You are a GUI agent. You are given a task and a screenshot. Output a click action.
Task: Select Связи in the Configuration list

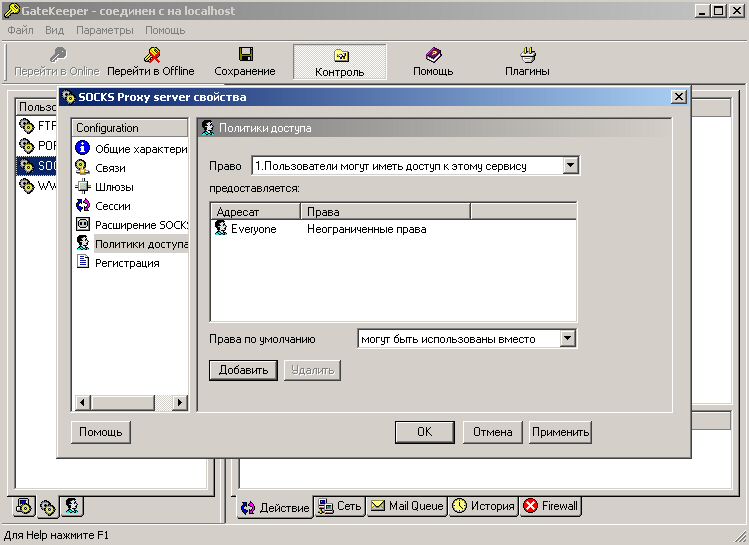click(110, 168)
